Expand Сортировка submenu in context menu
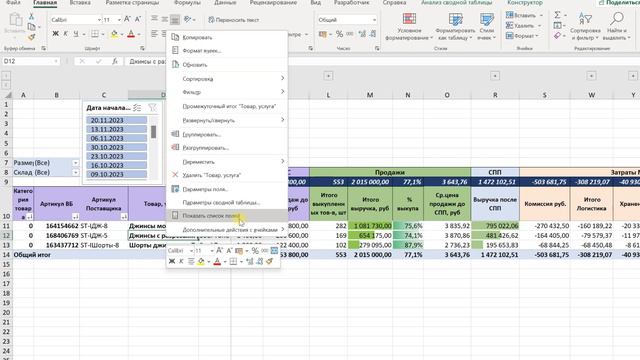This screenshot has height=360, width=640. (x=227, y=78)
